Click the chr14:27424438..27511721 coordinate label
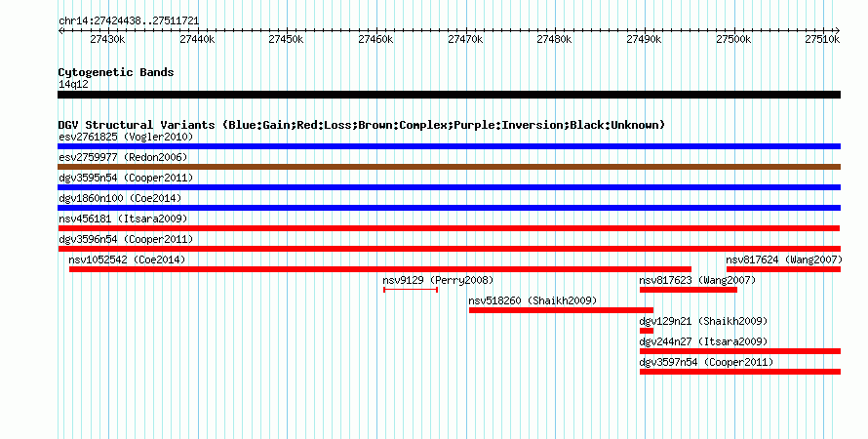The image size is (868, 439). tap(129, 21)
